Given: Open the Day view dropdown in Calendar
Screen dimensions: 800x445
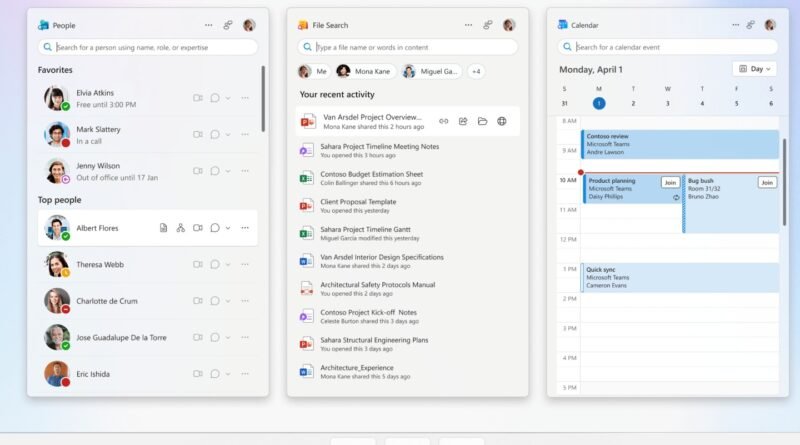Looking at the screenshot, I should (755, 69).
